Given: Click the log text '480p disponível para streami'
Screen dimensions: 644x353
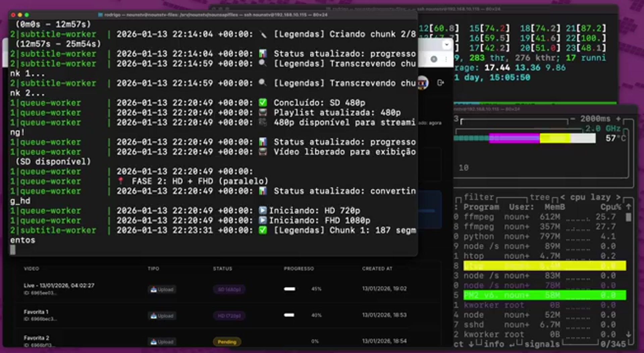Looking at the screenshot, I should [x=344, y=122].
